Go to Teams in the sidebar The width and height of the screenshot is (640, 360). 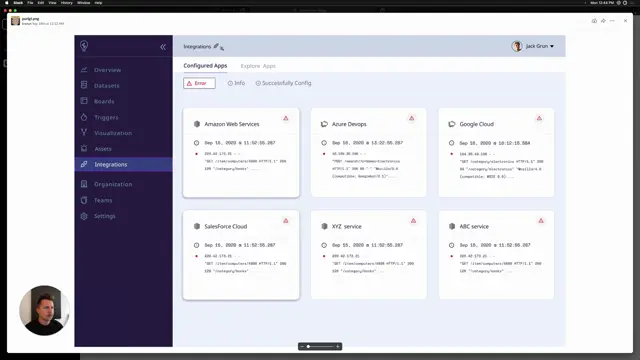[x=103, y=200]
